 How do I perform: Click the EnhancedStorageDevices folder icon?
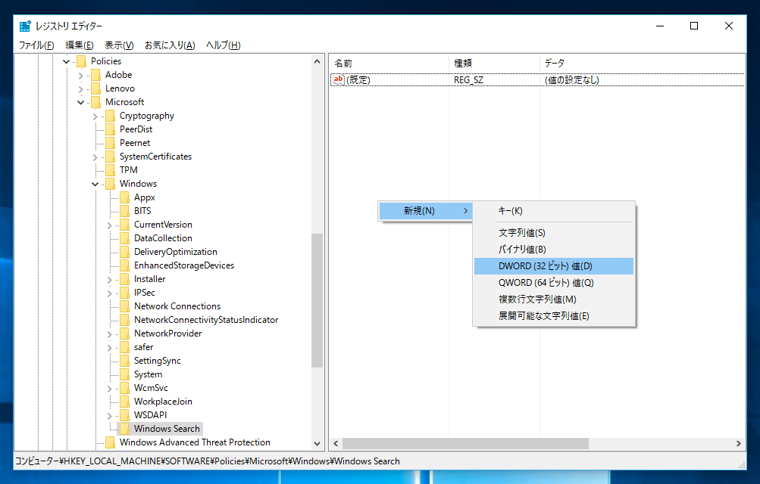125,265
